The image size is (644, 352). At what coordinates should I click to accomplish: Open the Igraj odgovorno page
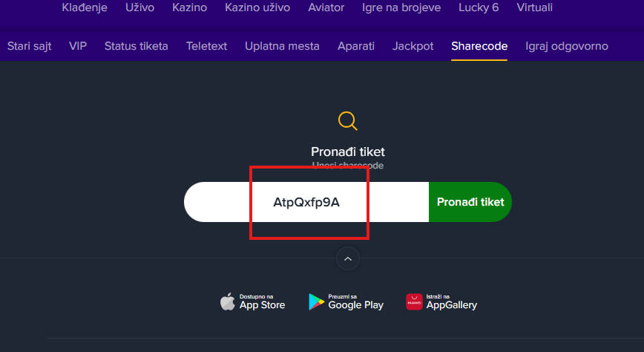566,46
